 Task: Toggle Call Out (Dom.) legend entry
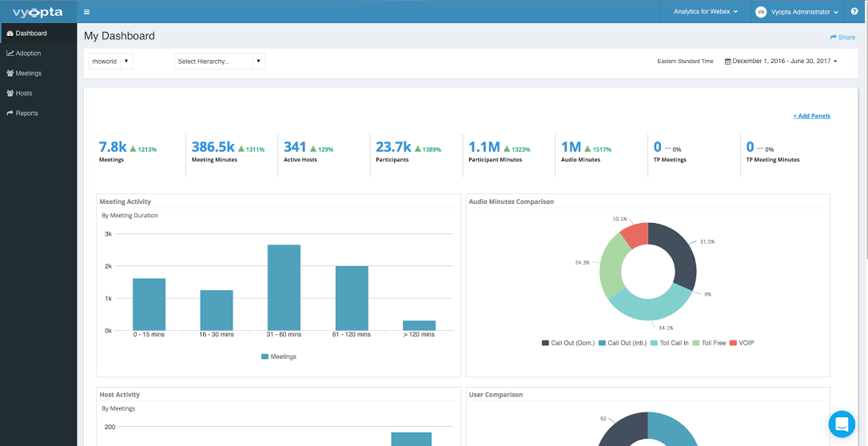[x=568, y=343]
